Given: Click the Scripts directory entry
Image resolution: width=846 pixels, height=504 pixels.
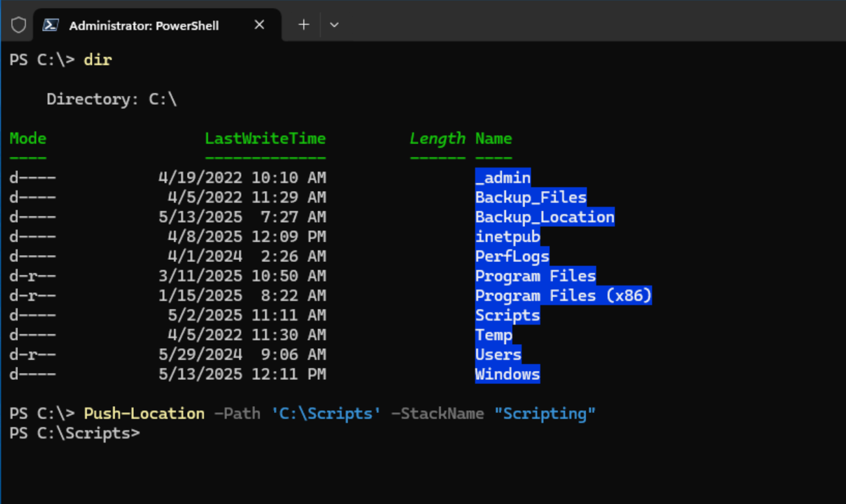Looking at the screenshot, I should point(507,315).
